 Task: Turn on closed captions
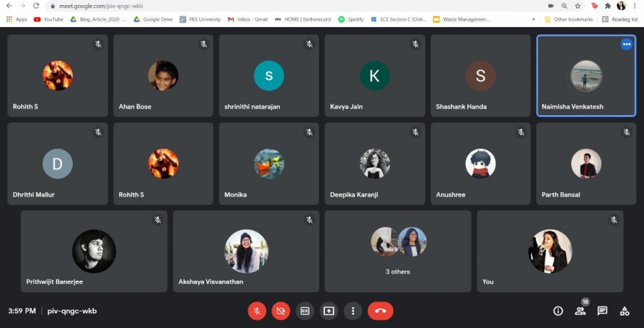tap(305, 311)
